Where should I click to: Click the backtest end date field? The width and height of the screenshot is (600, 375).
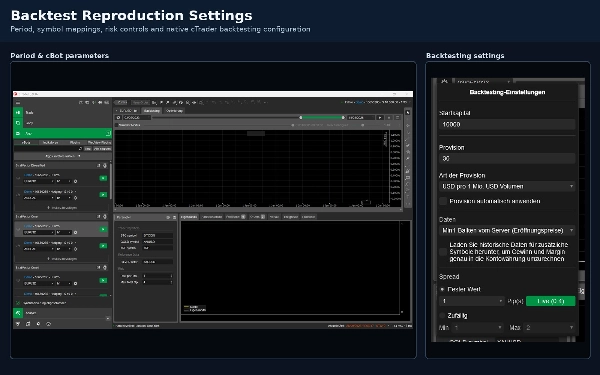click(361, 117)
